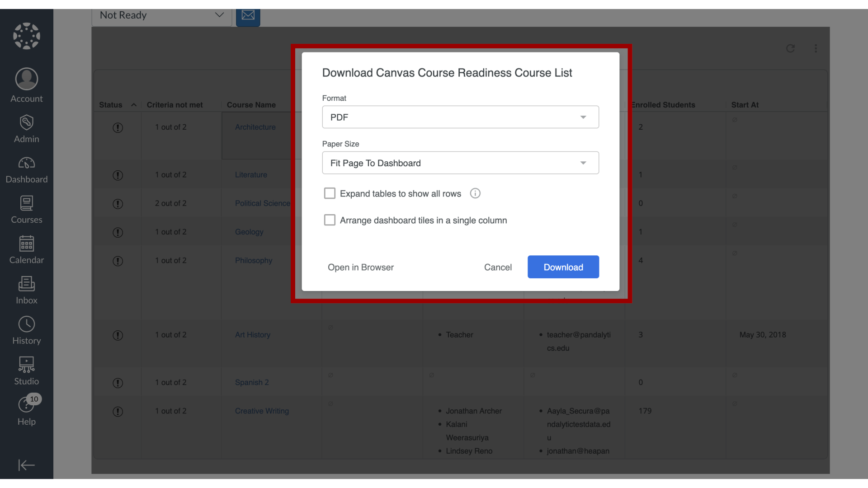Click the Download button
The image size is (868, 488).
click(563, 267)
